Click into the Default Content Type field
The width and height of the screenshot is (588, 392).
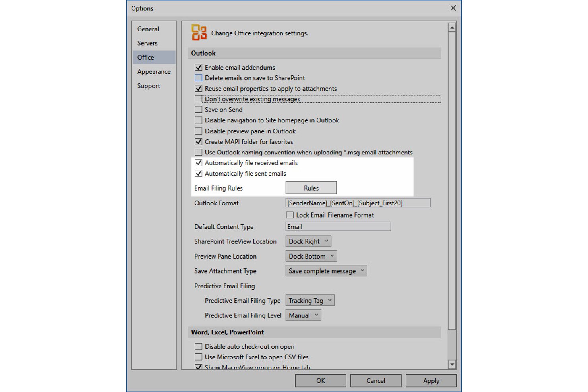tap(338, 227)
